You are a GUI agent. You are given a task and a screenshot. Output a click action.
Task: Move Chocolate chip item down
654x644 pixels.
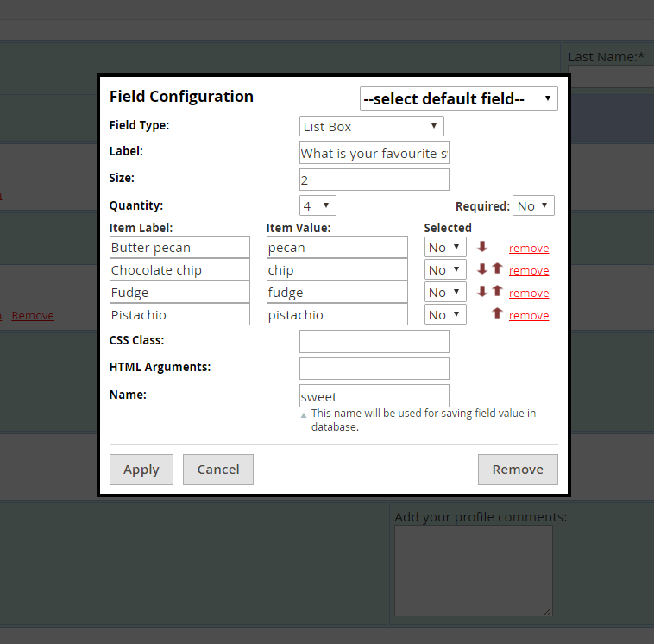pos(482,269)
